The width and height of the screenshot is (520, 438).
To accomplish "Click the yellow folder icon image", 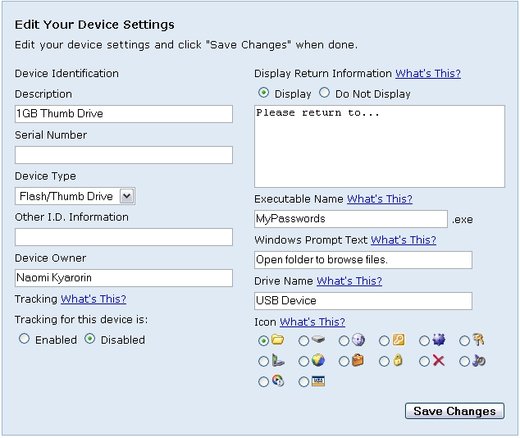I will point(278,340).
